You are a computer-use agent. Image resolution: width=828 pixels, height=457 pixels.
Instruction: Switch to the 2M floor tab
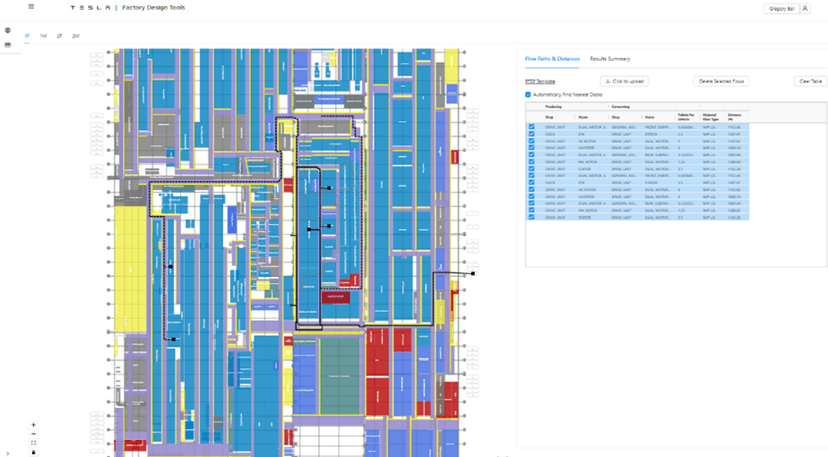pos(76,36)
